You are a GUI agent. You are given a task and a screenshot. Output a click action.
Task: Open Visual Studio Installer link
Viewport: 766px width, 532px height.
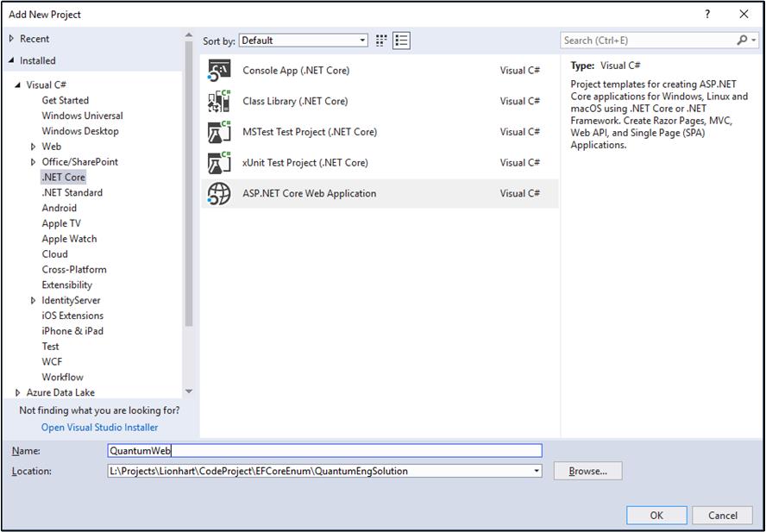[x=100, y=428]
